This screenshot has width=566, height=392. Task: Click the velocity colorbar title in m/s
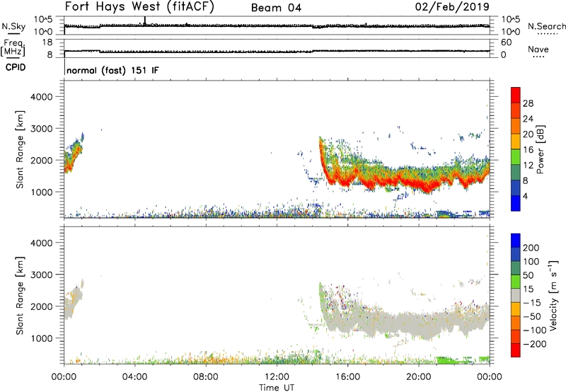[x=553, y=296]
